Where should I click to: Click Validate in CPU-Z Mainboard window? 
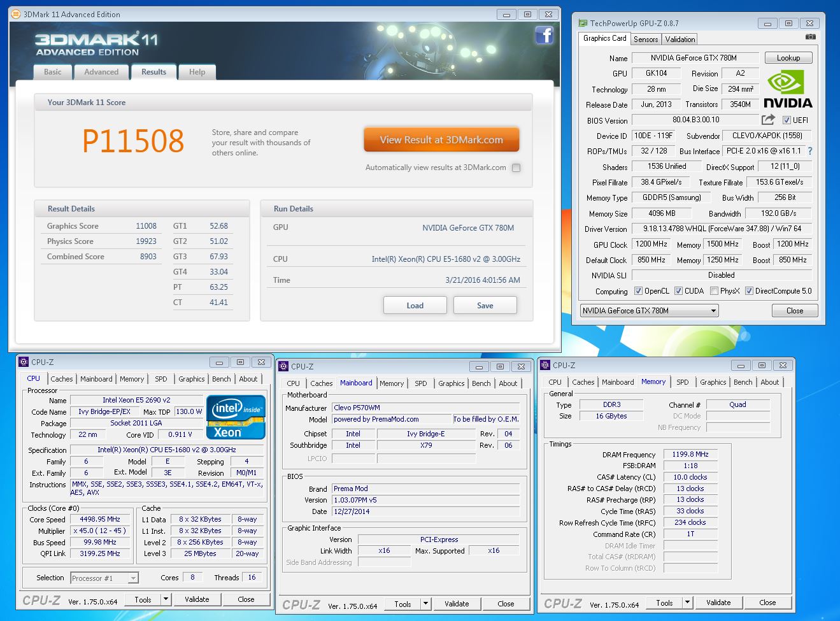coord(457,604)
